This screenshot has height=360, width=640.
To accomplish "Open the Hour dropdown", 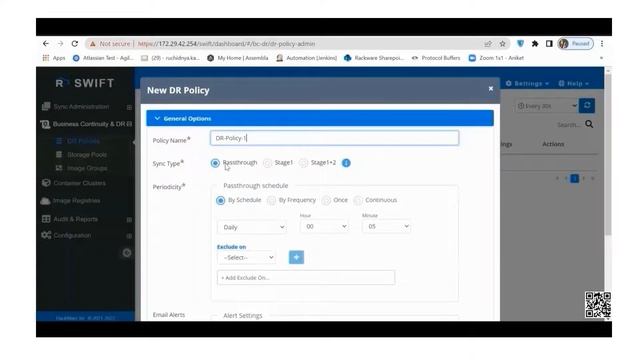I will (x=324, y=226).
